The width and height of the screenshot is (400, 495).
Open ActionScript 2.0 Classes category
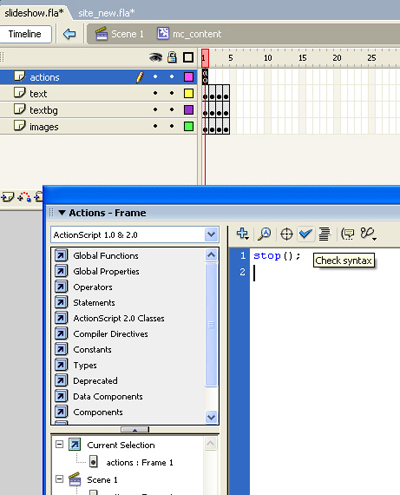click(119, 318)
